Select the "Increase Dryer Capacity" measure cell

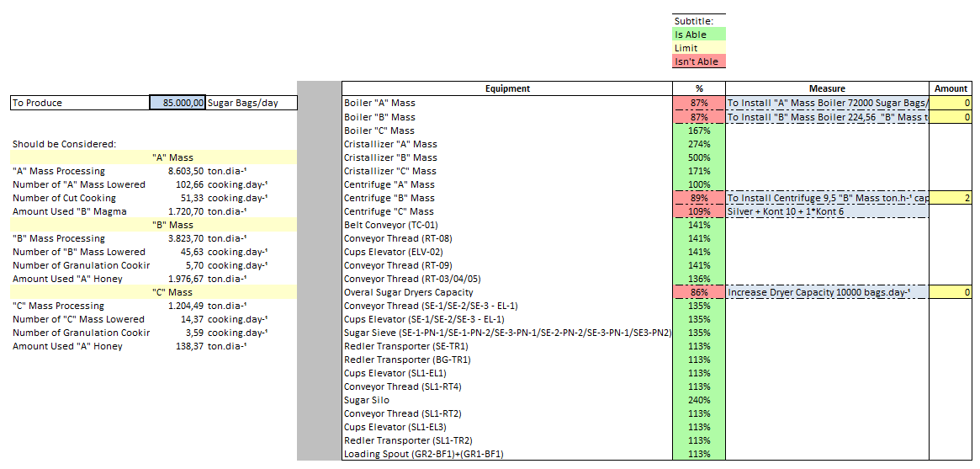point(826,292)
